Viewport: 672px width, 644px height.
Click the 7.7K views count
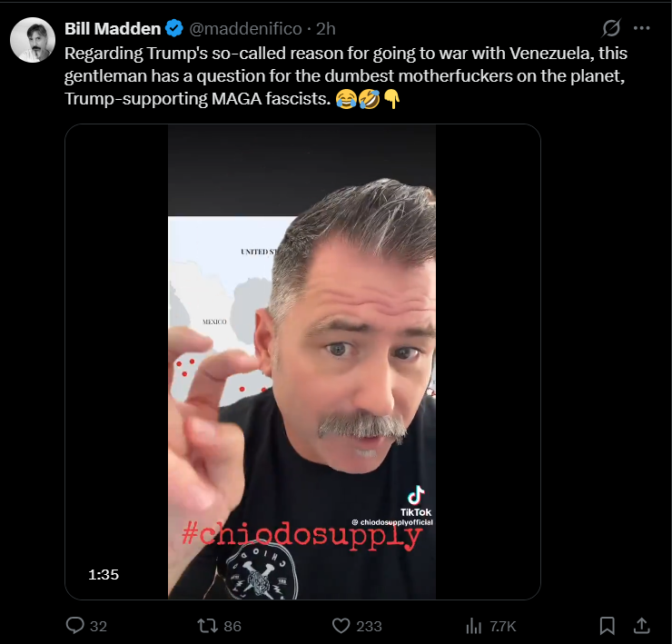coord(503,627)
